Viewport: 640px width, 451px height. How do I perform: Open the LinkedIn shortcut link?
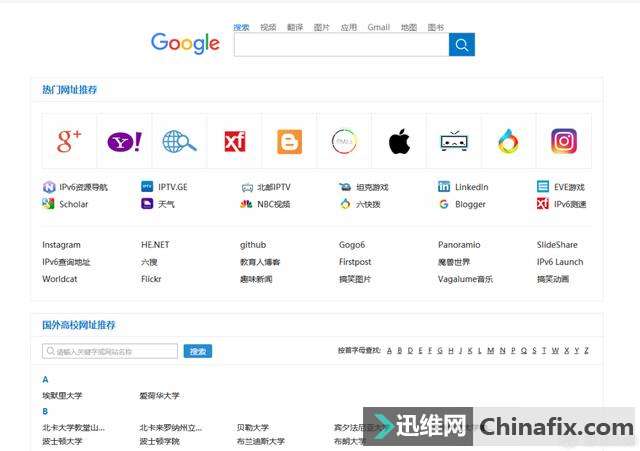click(471, 187)
